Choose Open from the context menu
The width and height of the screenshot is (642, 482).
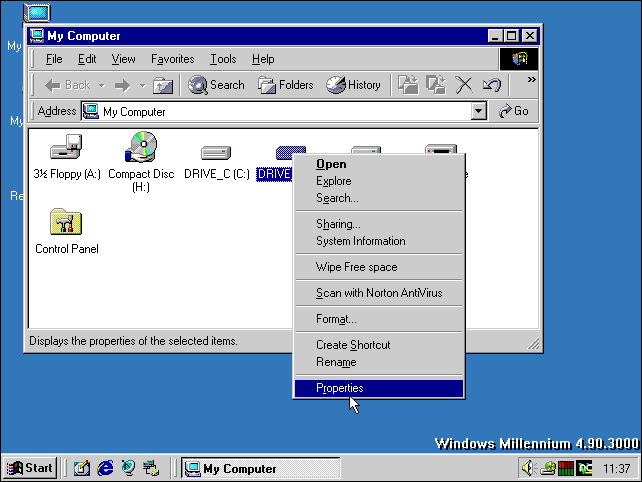[379, 164]
